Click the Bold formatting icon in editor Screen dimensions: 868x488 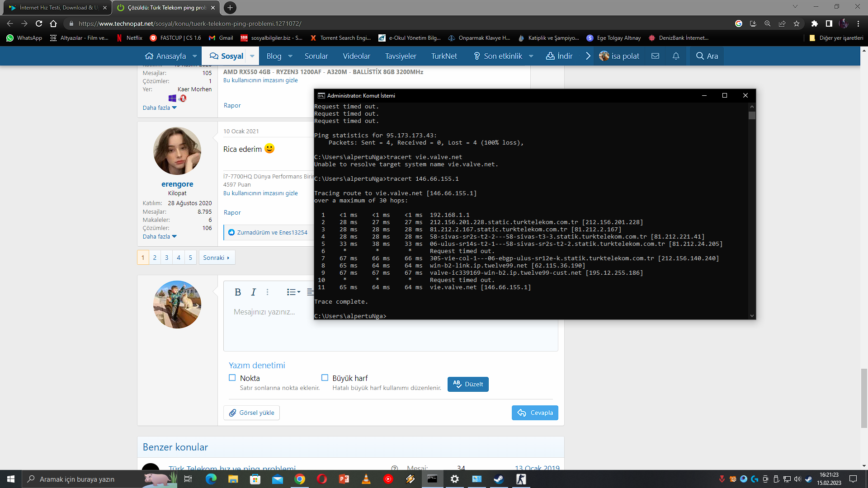click(x=238, y=292)
